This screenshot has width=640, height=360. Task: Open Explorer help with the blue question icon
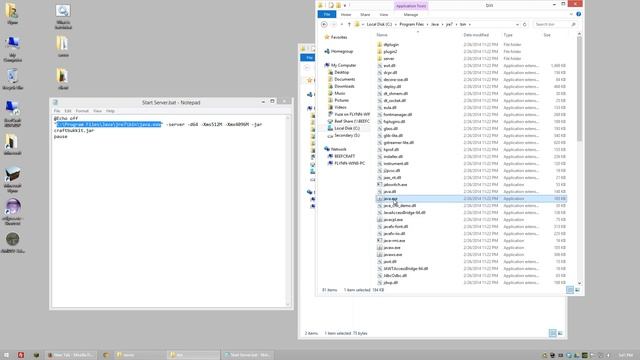[x=578, y=14]
